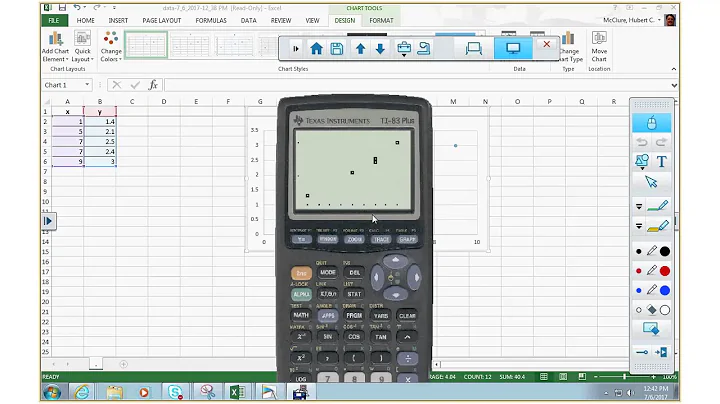
Task: Expand the formula bar chevron
Action: click(674, 85)
